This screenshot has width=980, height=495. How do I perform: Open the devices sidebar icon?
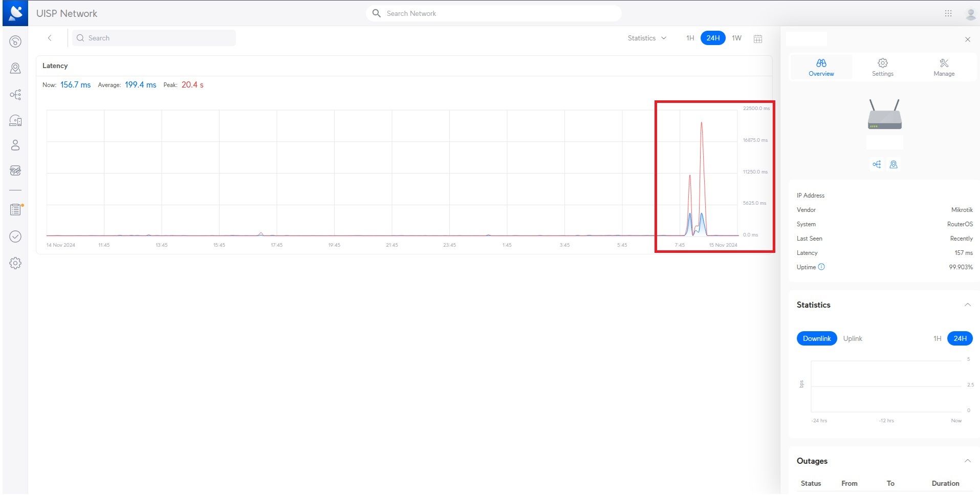click(15, 120)
